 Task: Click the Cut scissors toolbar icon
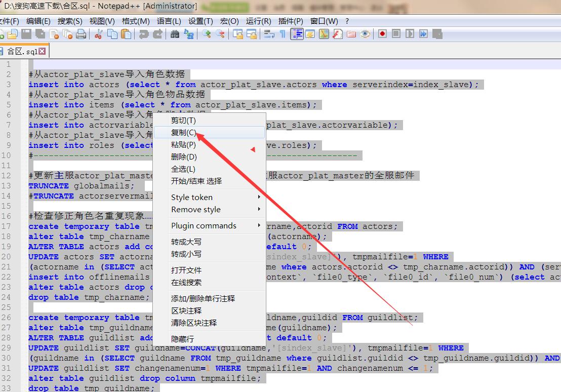99,34
